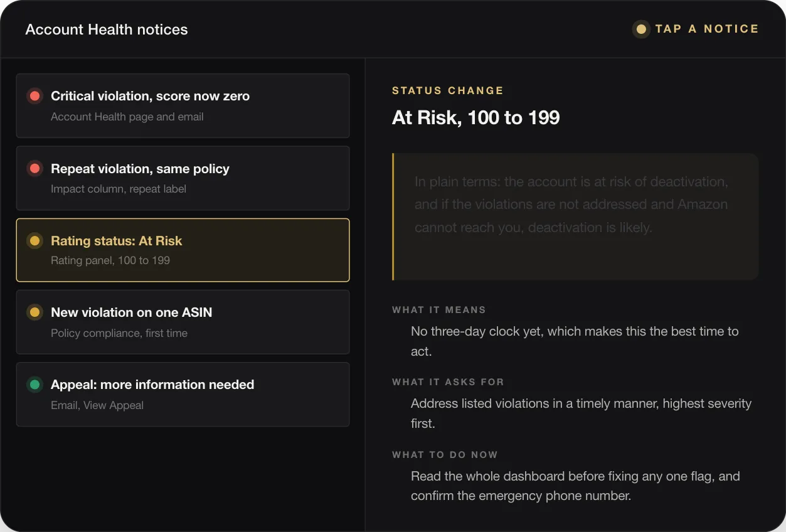Open the Appeal: more information needed notice
Image resolution: width=786 pixels, height=532 pixels.
[x=183, y=394]
